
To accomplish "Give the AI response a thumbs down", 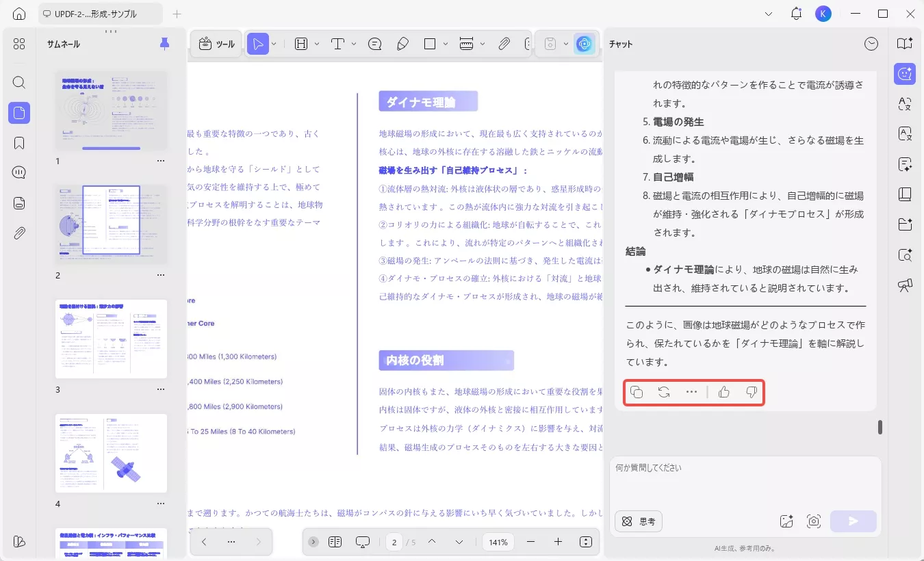I will pyautogui.click(x=751, y=392).
